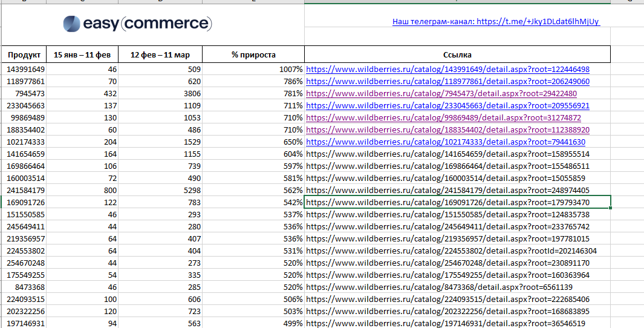Viewport: 644px width, 328px height.
Task: Click the easy(commerce) logo image
Action: (x=137, y=24)
